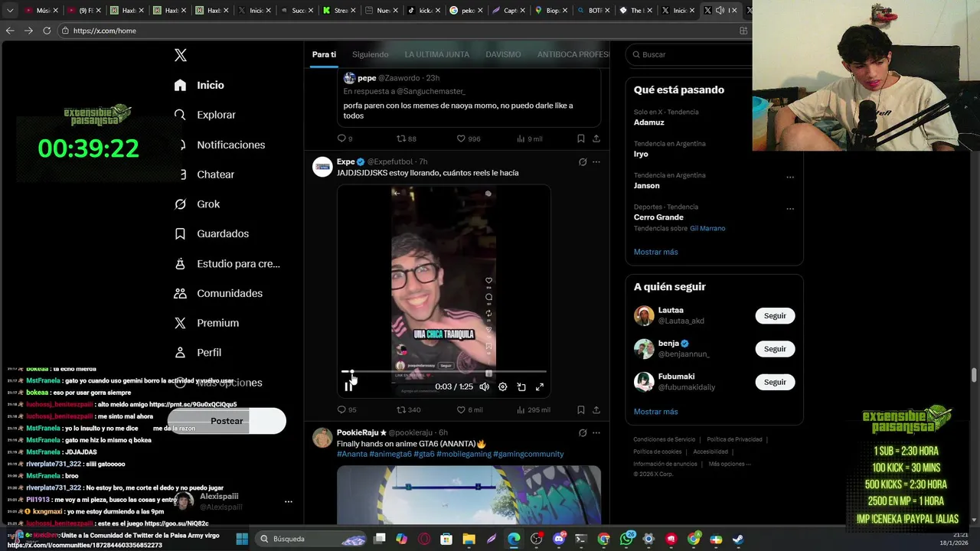Open more options on Expe's post
This screenshot has height=551, width=980.
coord(596,162)
